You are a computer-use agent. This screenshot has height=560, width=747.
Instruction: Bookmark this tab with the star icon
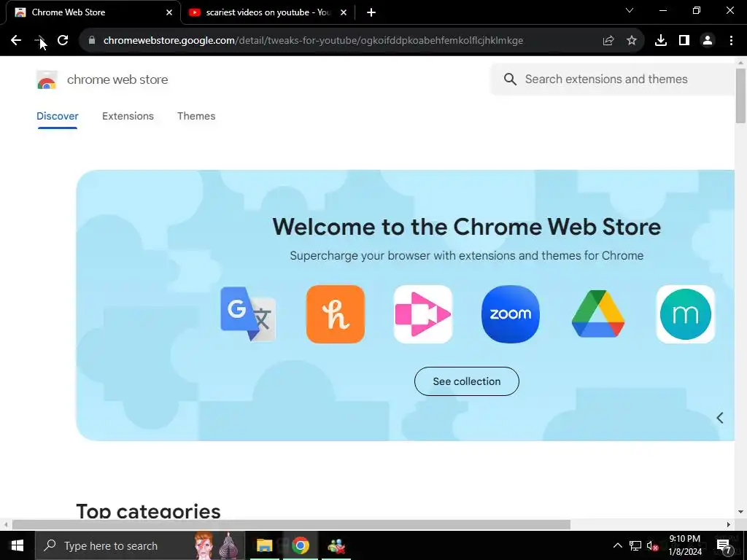632,41
